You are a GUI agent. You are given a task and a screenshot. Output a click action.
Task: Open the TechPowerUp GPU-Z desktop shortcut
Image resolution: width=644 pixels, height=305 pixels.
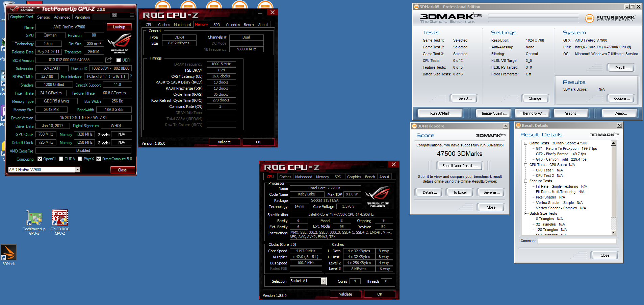(x=34, y=222)
